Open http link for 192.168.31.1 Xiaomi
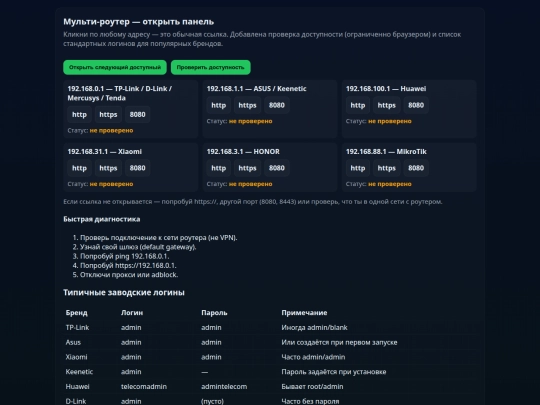 79,168
